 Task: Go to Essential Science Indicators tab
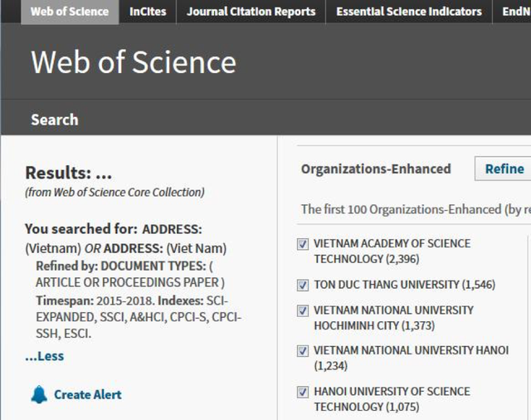(408, 12)
